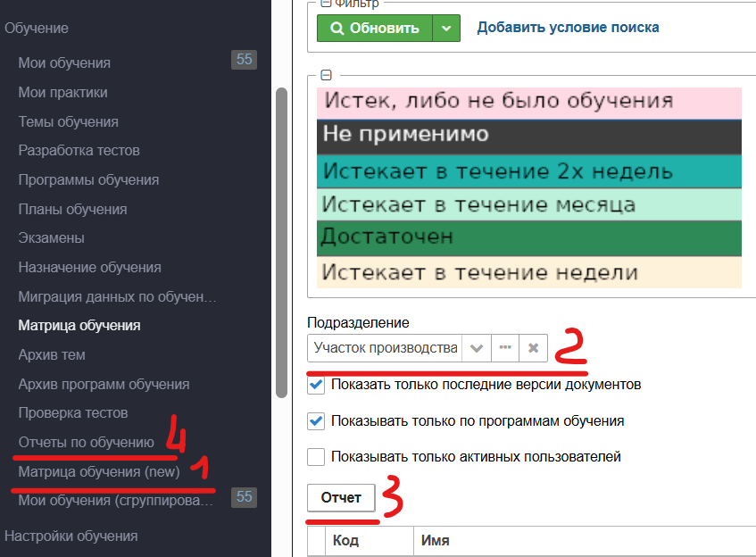This screenshot has height=557, width=756.
Task: Click Настройки обучения section header
Action: pos(71,536)
